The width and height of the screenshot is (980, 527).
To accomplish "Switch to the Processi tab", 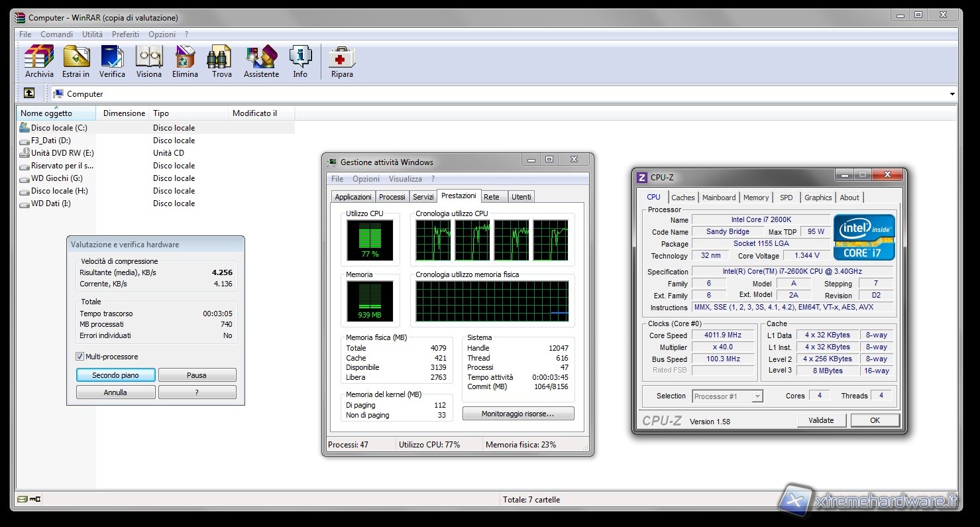I will [392, 197].
